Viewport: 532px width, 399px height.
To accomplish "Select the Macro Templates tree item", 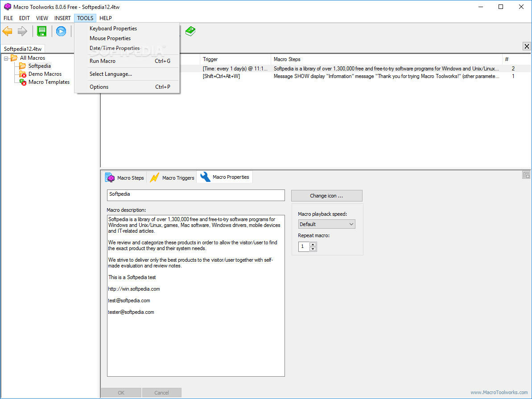I will point(49,82).
